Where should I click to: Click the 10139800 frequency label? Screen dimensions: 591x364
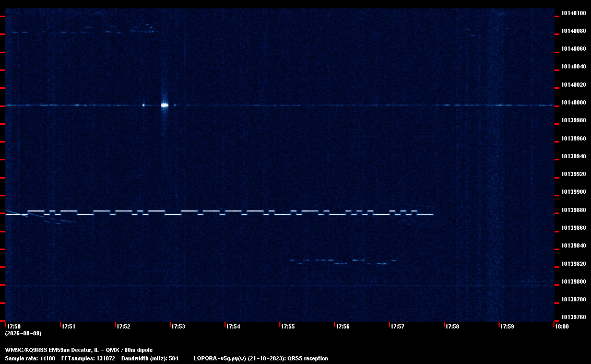click(573, 281)
